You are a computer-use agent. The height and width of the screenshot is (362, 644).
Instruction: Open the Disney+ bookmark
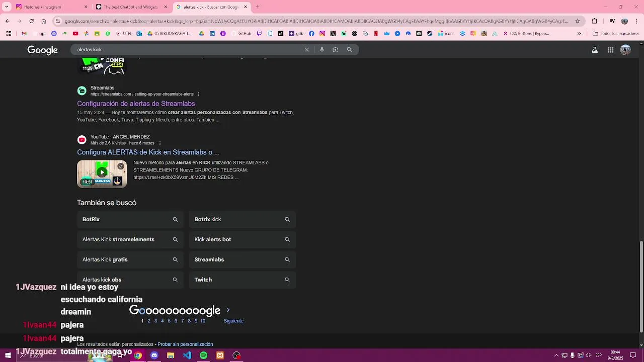(x=365, y=34)
